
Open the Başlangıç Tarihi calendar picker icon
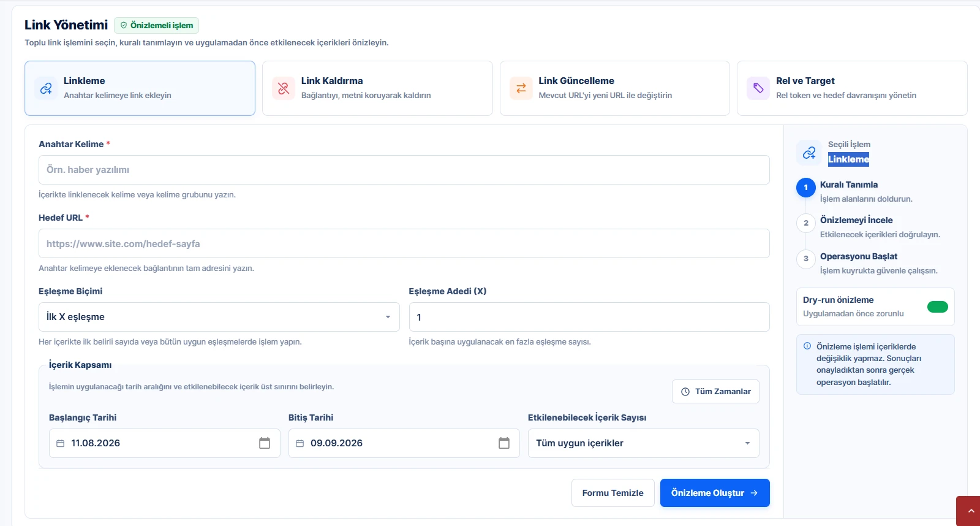click(265, 443)
